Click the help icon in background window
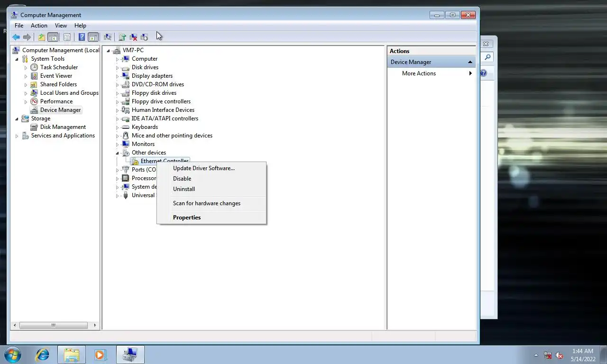 coord(483,73)
